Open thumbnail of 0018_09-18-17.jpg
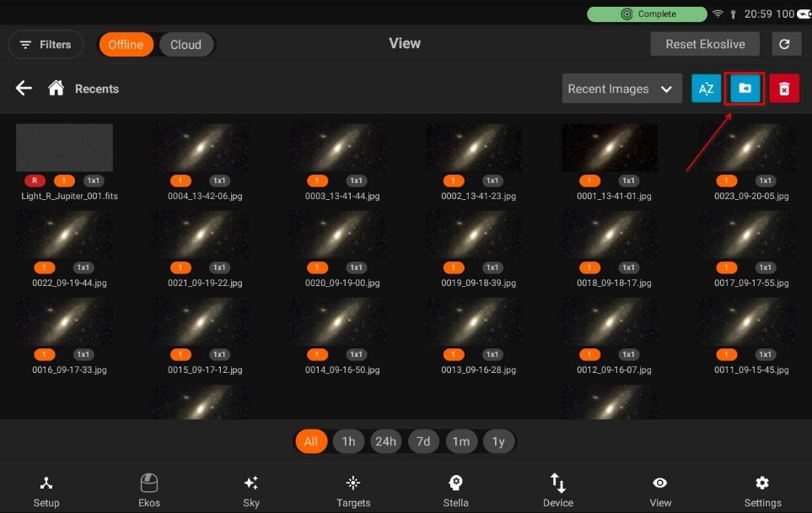Screen dimensions: 812x513 pyautogui.click(x=610, y=235)
